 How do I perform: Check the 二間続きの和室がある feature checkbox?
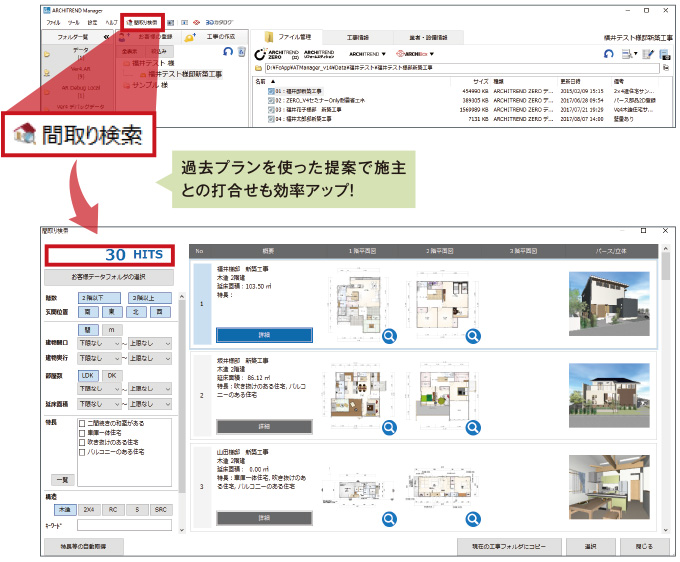(82, 423)
